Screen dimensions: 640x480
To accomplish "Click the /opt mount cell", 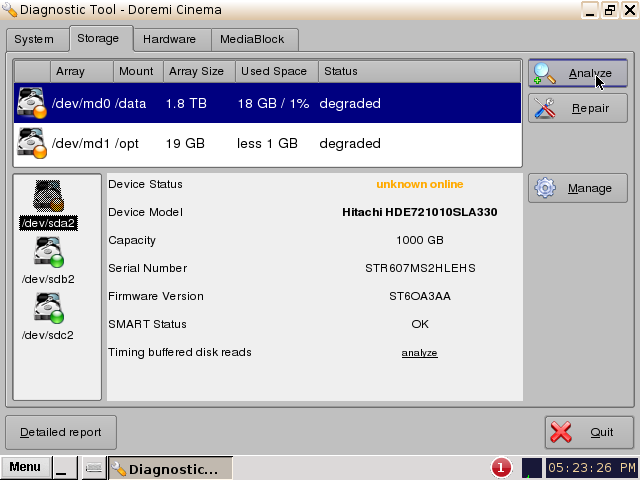I will click(127, 144).
